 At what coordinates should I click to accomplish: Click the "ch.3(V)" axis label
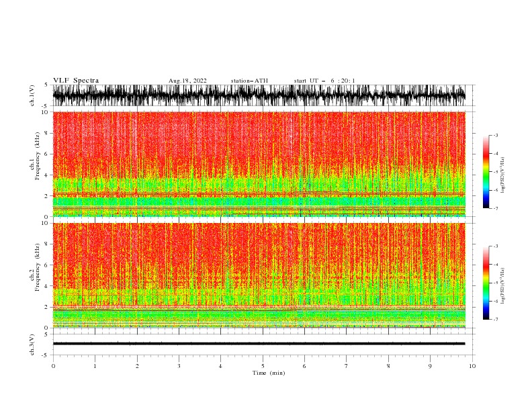32,345
